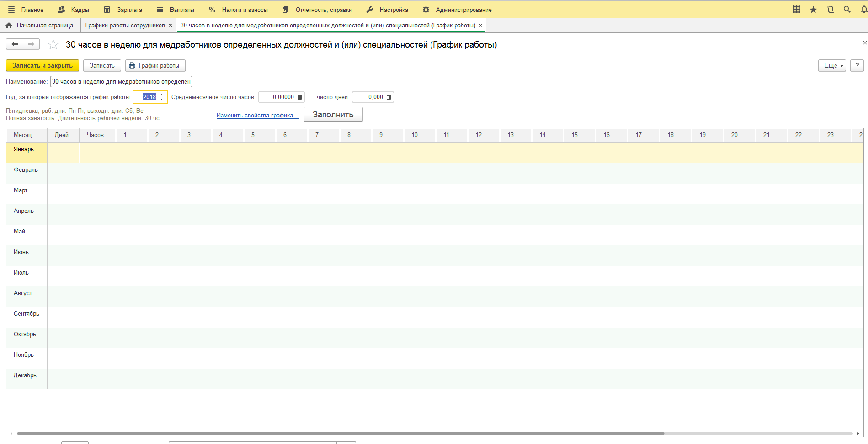Go forward with the right arrow
This screenshot has height=444, width=868.
[x=31, y=44]
